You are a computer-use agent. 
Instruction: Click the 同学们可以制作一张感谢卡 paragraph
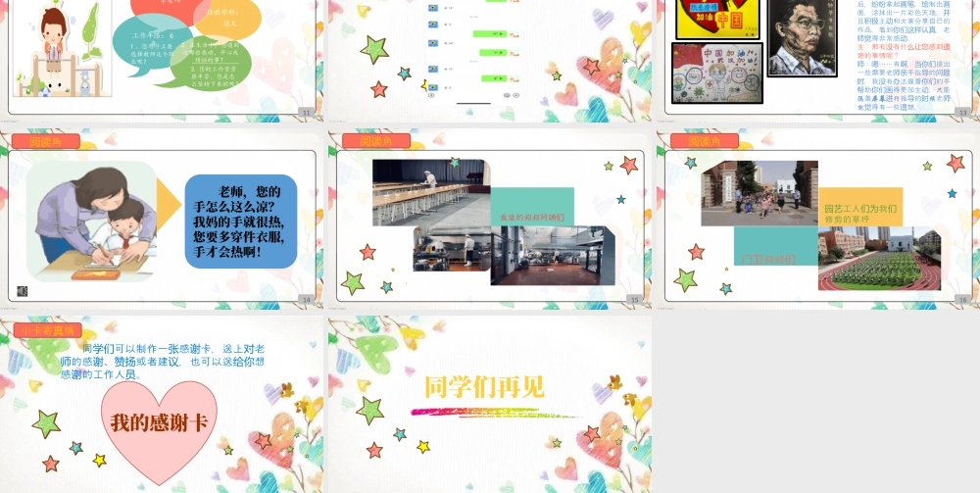click(x=163, y=362)
